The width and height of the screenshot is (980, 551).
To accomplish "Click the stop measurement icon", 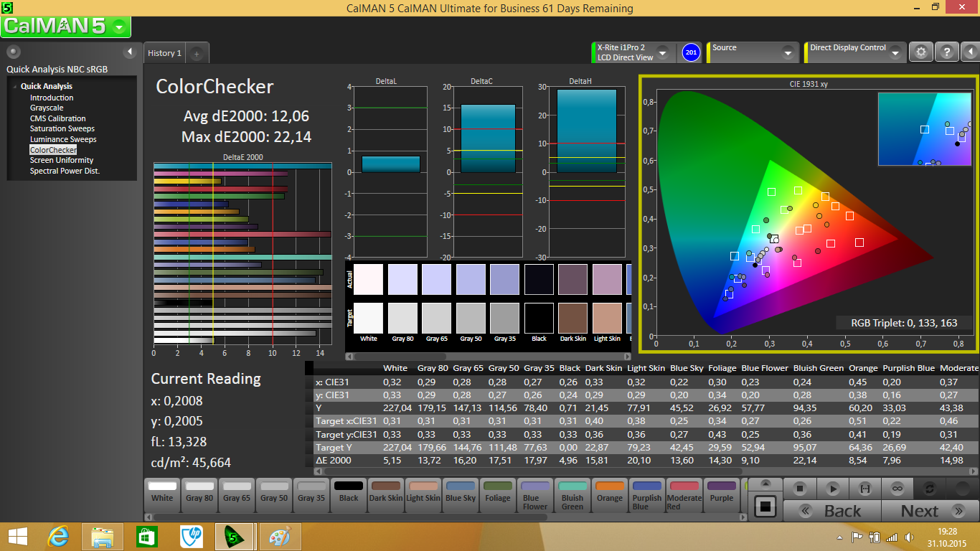I will (x=800, y=489).
